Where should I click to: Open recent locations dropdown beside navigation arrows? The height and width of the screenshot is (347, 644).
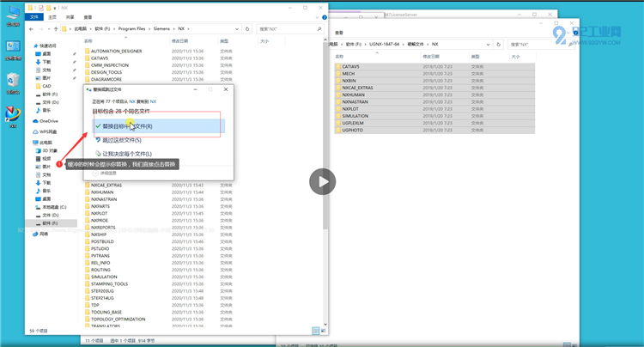point(49,29)
